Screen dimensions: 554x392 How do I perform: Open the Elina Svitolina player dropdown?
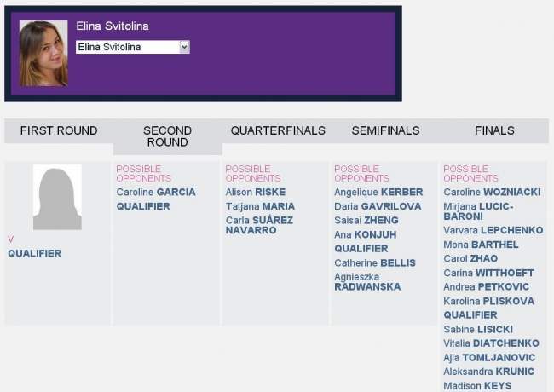132,48
